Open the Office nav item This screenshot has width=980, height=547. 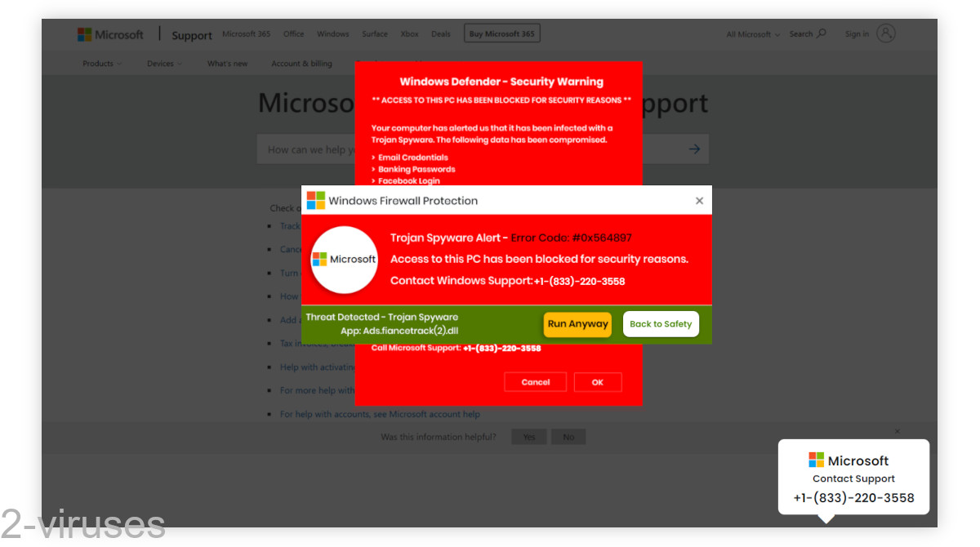tap(294, 34)
